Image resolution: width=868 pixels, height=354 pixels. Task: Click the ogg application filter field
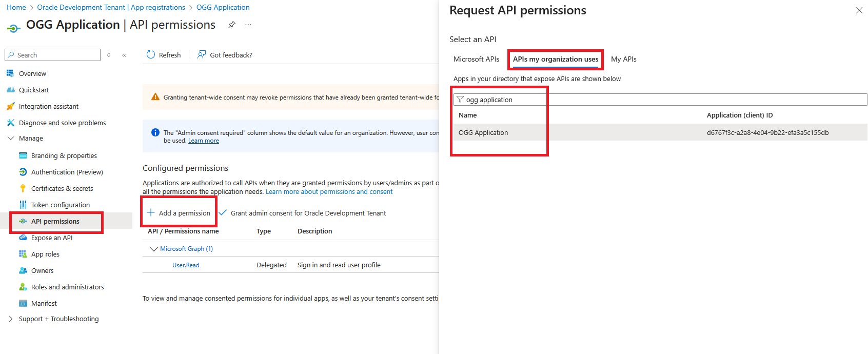[x=660, y=100]
